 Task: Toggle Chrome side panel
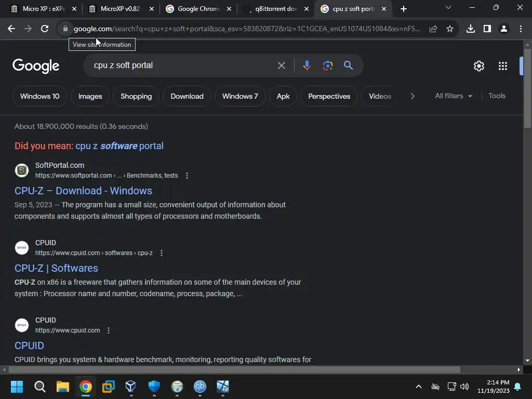(x=487, y=29)
